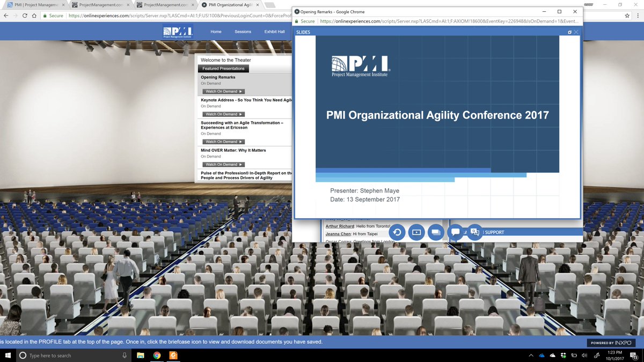The image size is (644, 362).
Task: Click the PMI logo in site header
Action: (x=179, y=32)
